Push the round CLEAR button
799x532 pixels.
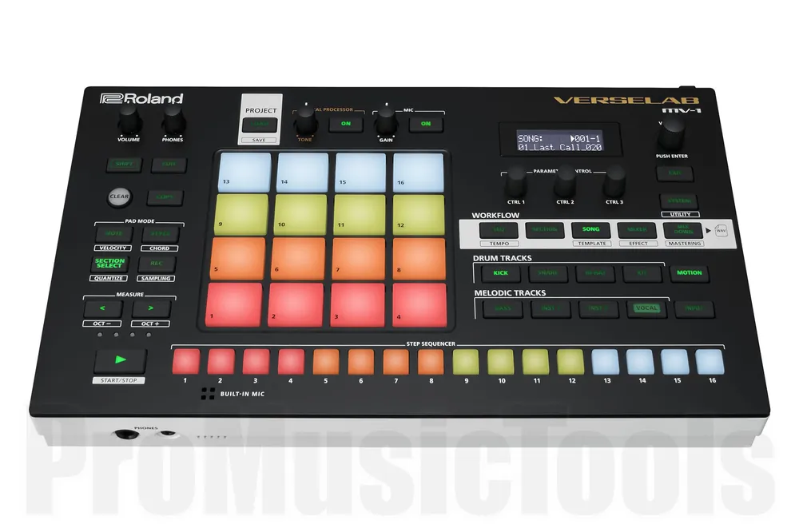pyautogui.click(x=119, y=197)
